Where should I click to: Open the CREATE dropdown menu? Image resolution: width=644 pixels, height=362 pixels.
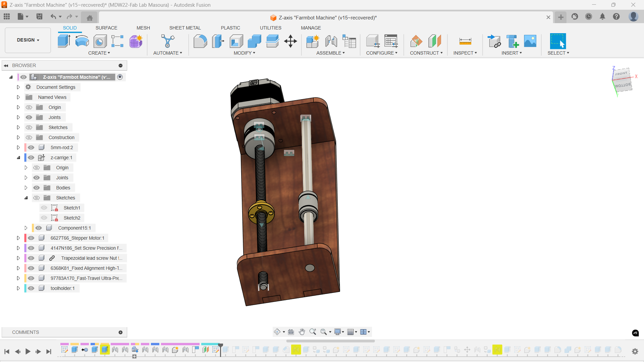coord(99,53)
